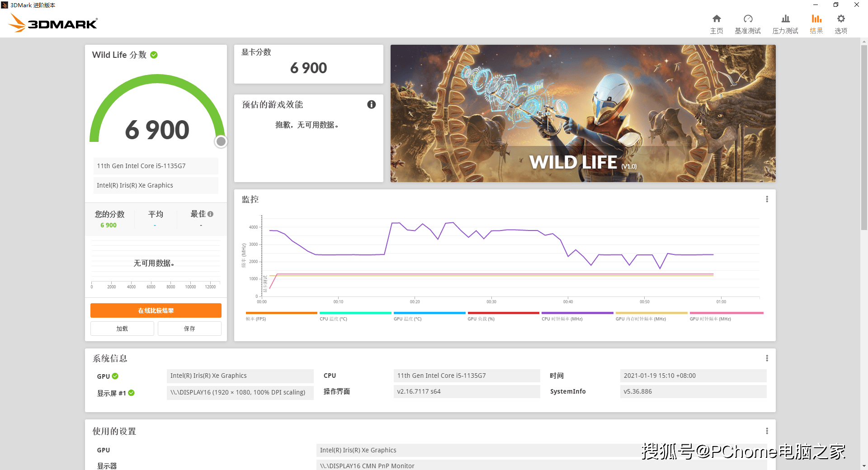Click the gray knob on the score gauge
The image size is (868, 470).
(x=221, y=141)
